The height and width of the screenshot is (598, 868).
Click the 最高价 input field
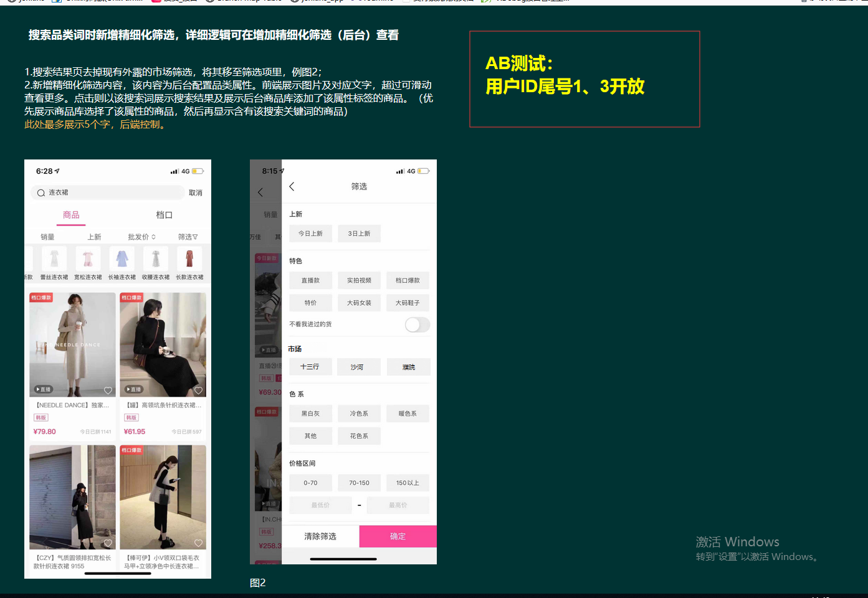coord(398,505)
